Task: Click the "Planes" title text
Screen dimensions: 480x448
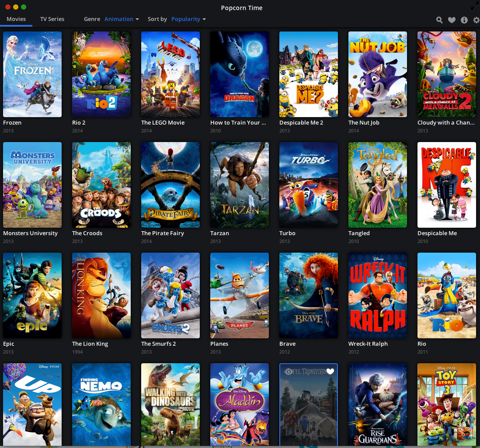Action: [x=219, y=344]
